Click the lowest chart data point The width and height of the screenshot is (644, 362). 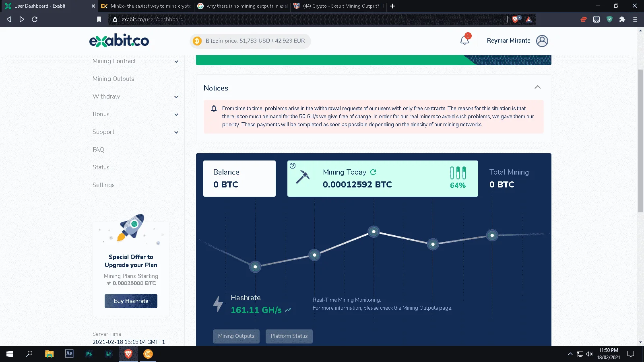(x=255, y=267)
